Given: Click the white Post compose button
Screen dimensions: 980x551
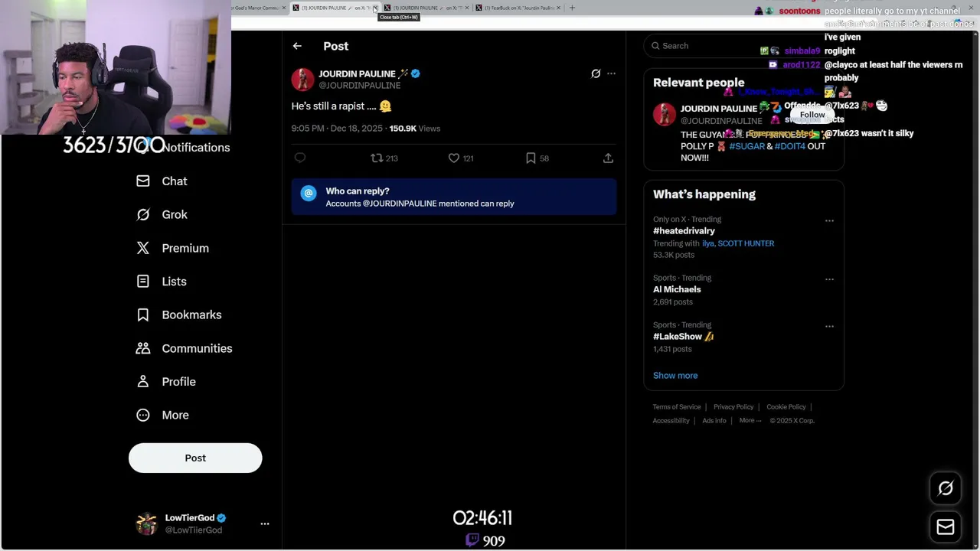Looking at the screenshot, I should coord(195,458).
